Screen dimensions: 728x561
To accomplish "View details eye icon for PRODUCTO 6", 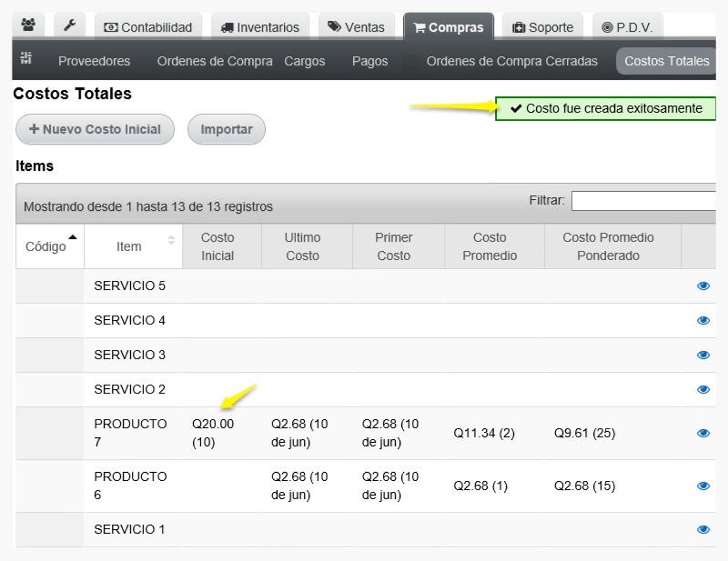I will click(x=703, y=486).
